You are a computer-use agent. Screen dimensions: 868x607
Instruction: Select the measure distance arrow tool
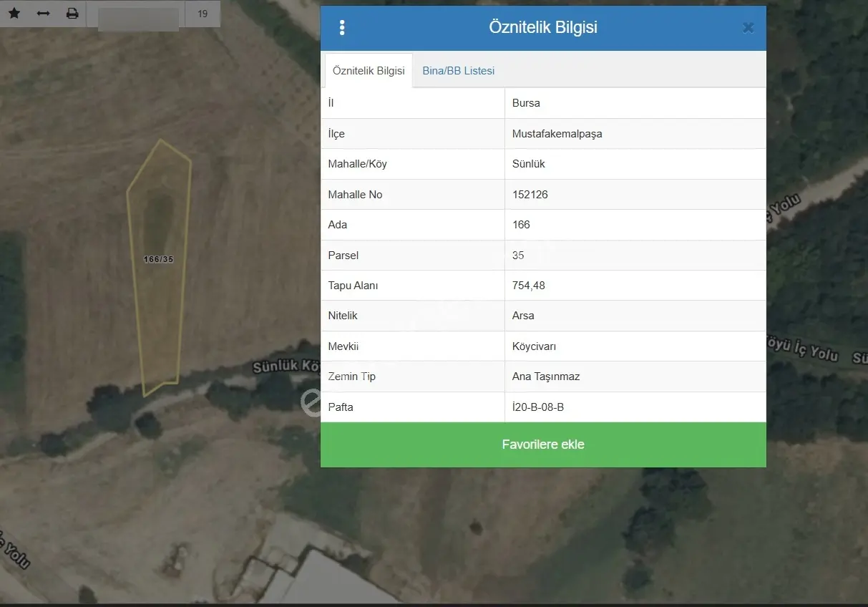[43, 14]
